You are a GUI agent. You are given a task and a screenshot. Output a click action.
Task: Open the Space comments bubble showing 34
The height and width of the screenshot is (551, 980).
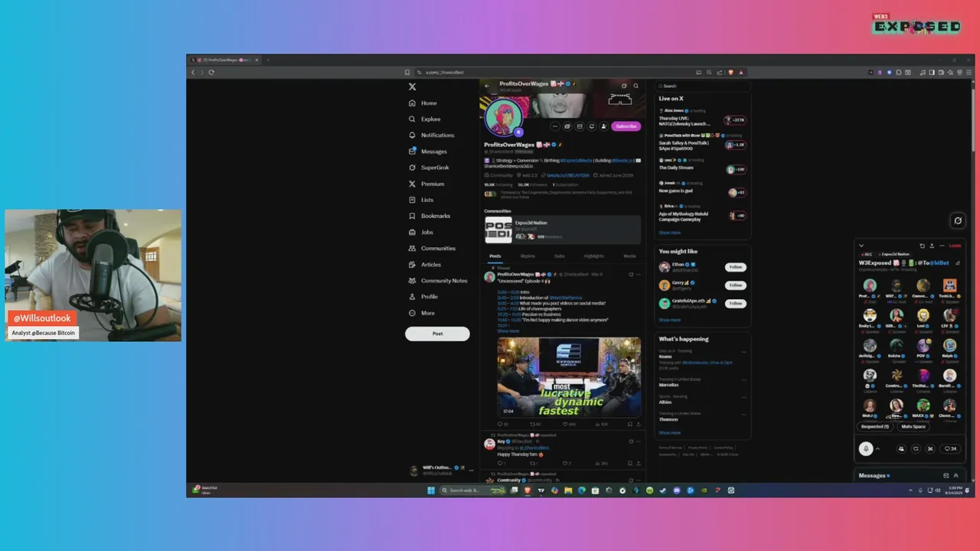click(x=950, y=449)
